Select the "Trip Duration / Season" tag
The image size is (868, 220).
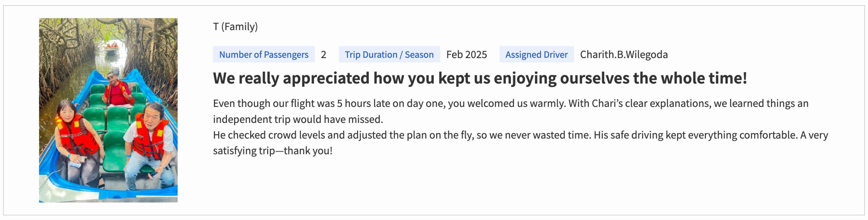389,54
